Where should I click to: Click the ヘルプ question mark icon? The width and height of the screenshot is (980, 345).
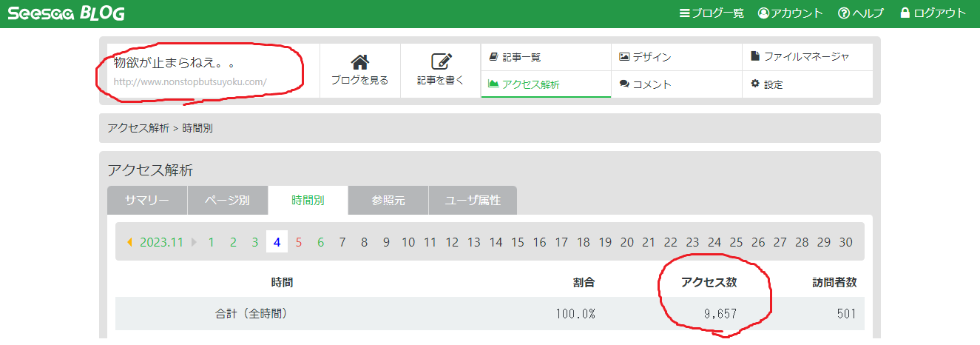click(843, 13)
